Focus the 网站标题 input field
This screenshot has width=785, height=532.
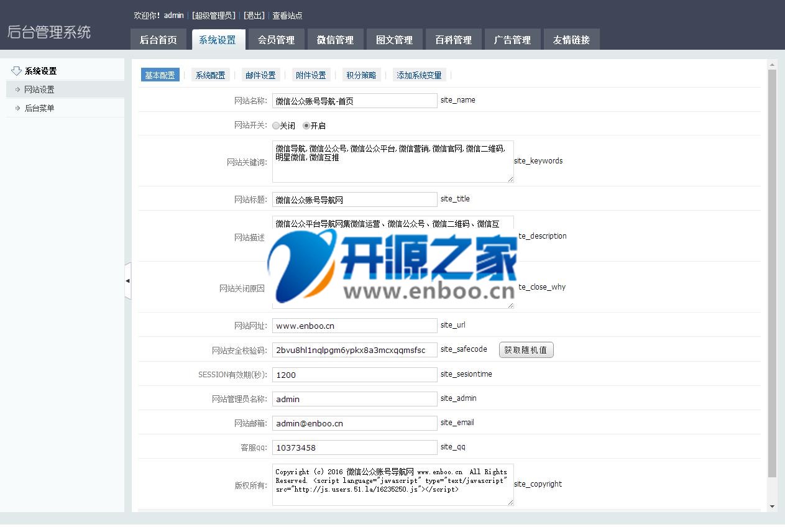click(x=355, y=199)
